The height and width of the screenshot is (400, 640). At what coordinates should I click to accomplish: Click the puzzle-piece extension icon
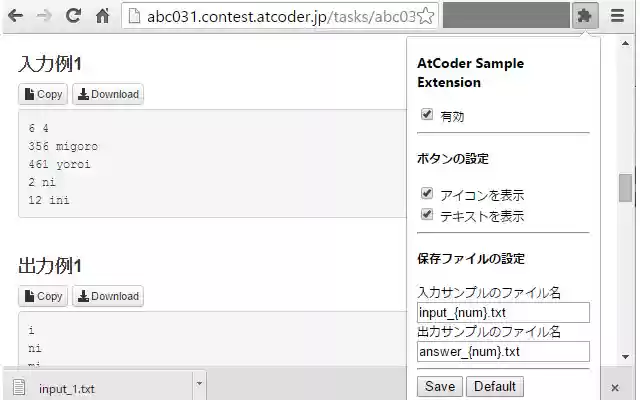click(585, 16)
